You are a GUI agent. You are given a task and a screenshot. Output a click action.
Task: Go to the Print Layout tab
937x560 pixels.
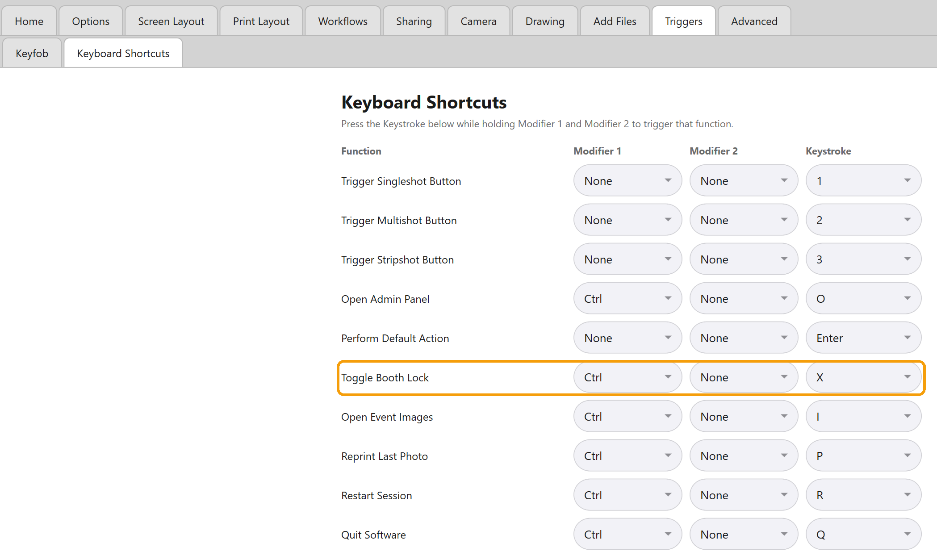[x=261, y=21]
